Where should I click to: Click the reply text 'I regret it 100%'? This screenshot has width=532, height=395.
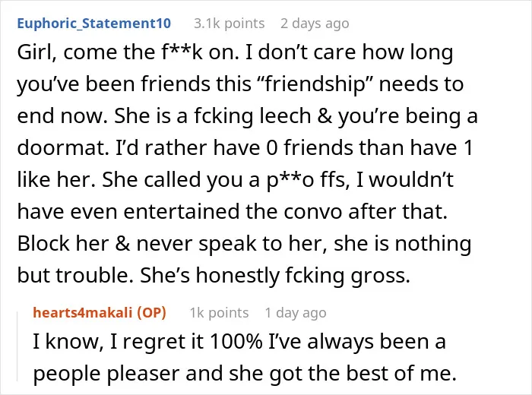tap(186, 341)
